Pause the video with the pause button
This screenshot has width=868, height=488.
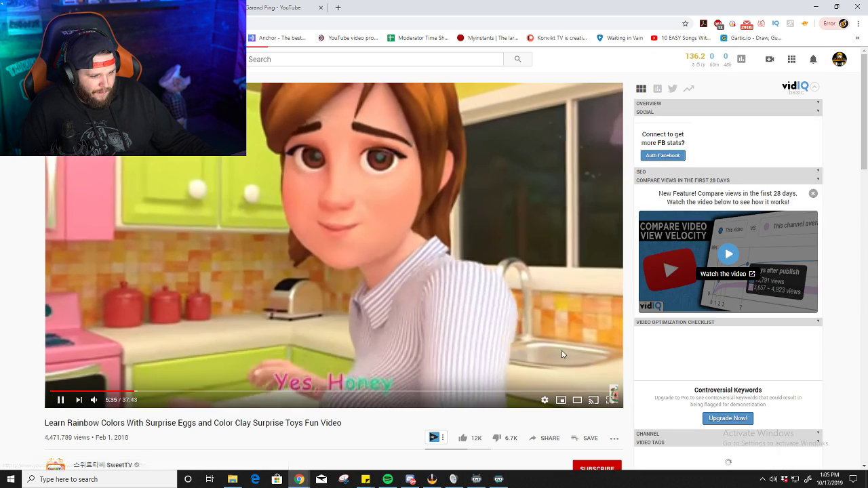(60, 400)
